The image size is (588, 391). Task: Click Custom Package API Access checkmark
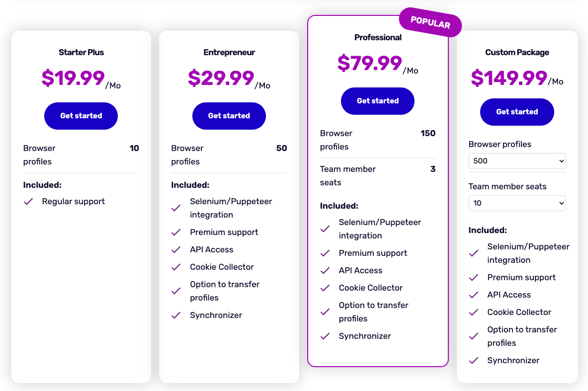coord(474,295)
